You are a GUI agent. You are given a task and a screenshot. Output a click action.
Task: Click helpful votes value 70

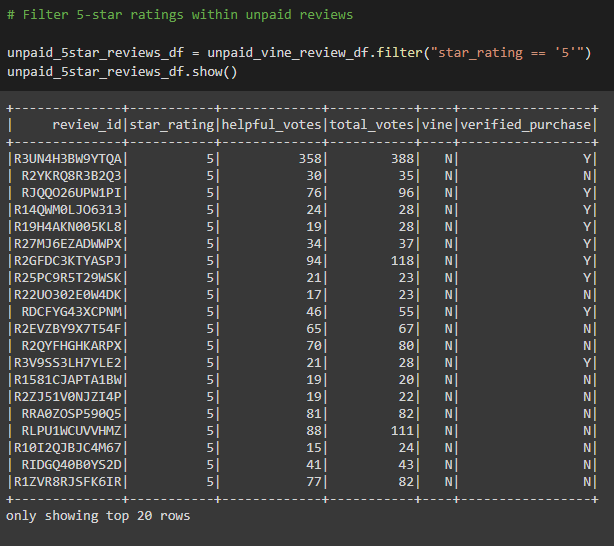point(314,346)
